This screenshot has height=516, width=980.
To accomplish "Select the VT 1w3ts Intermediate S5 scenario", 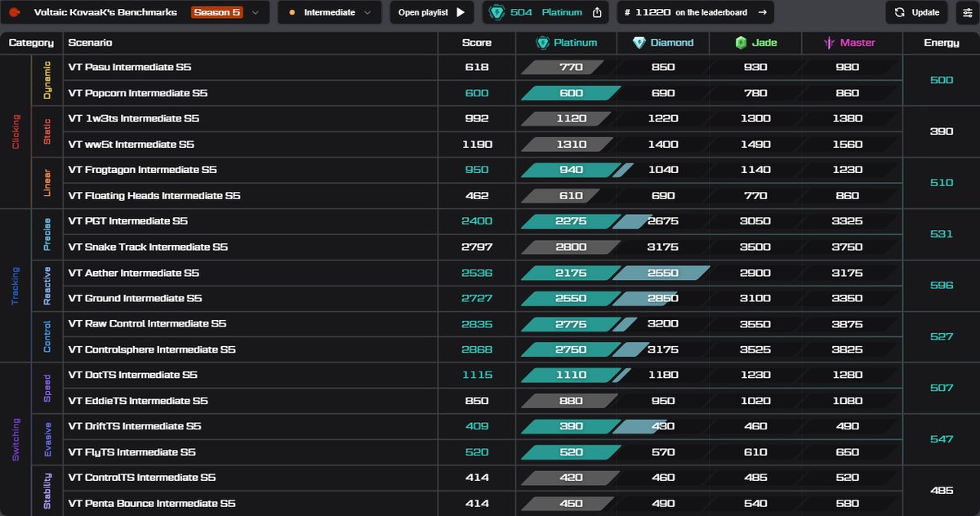I will (134, 118).
